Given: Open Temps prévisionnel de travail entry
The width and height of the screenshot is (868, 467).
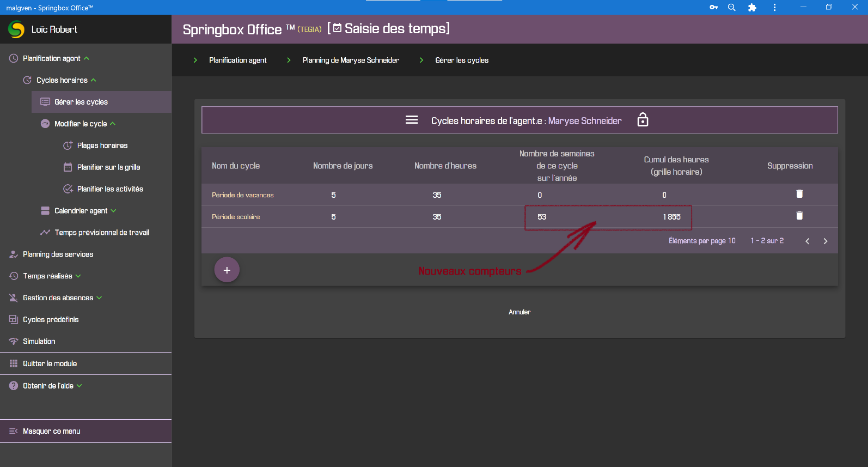Looking at the screenshot, I should click(x=102, y=233).
